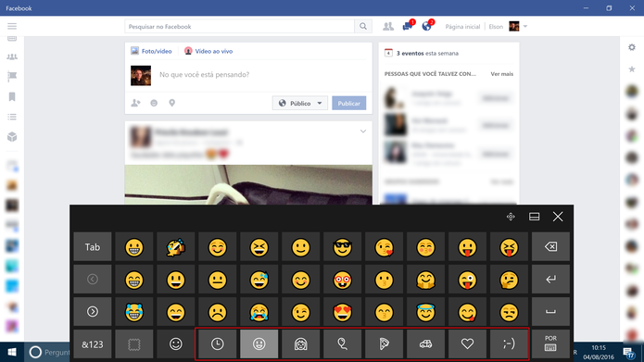Click Ver mais for suggested people
This screenshot has height=362, width=644.
(502, 74)
